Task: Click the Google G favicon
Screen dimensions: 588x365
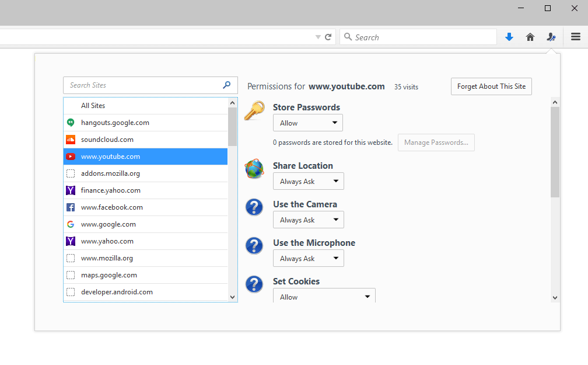Action: click(x=71, y=224)
